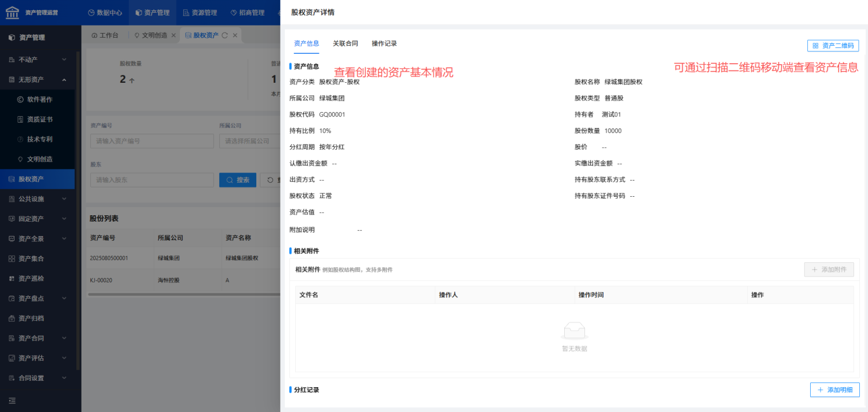
Task: Click asset number 2025080500001 in the list
Action: [109, 258]
